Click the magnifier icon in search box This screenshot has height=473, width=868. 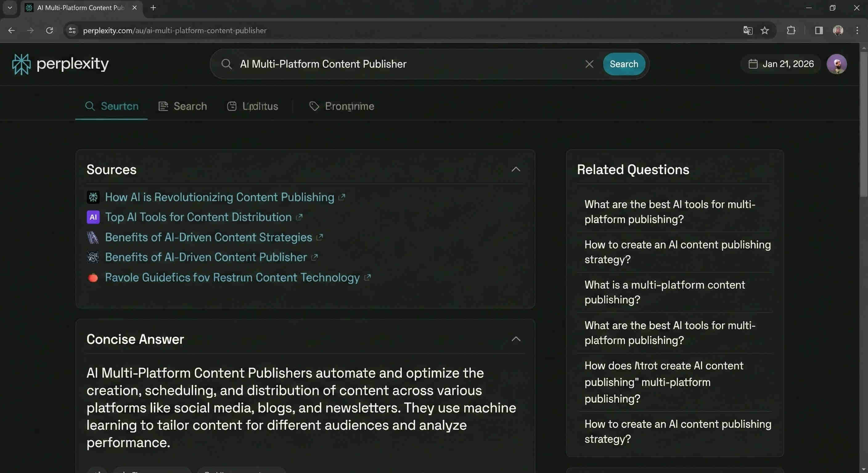pyautogui.click(x=227, y=64)
